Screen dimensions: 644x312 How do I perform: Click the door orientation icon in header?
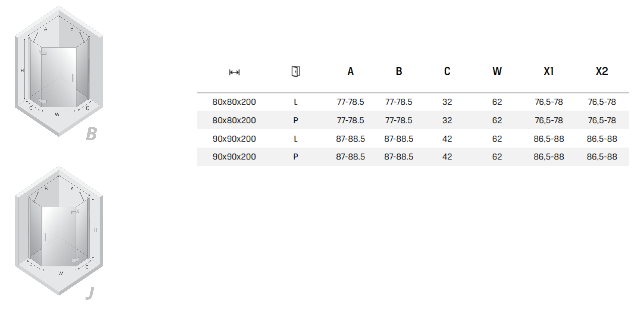click(x=296, y=72)
